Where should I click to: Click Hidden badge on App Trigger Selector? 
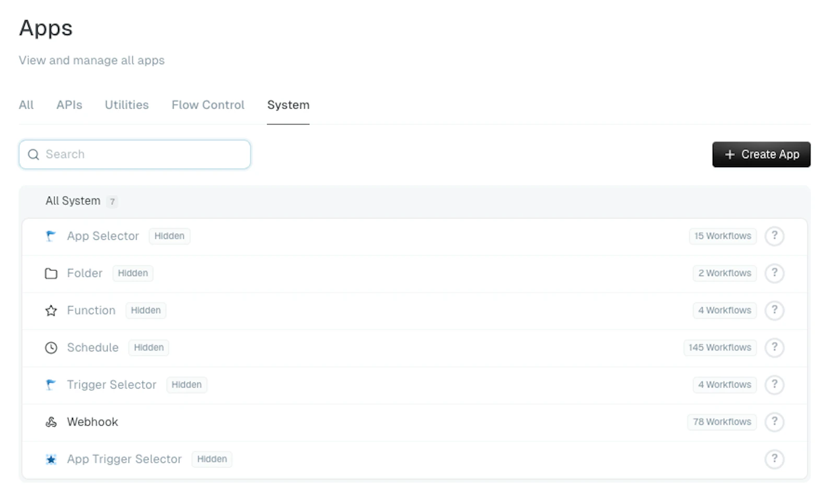point(212,459)
